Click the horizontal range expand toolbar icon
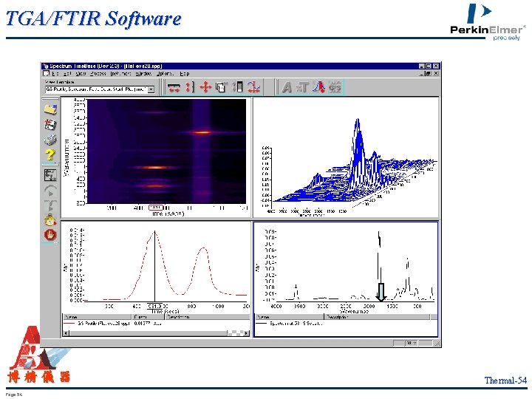Viewport: 532px width, 399px height. tap(174, 87)
